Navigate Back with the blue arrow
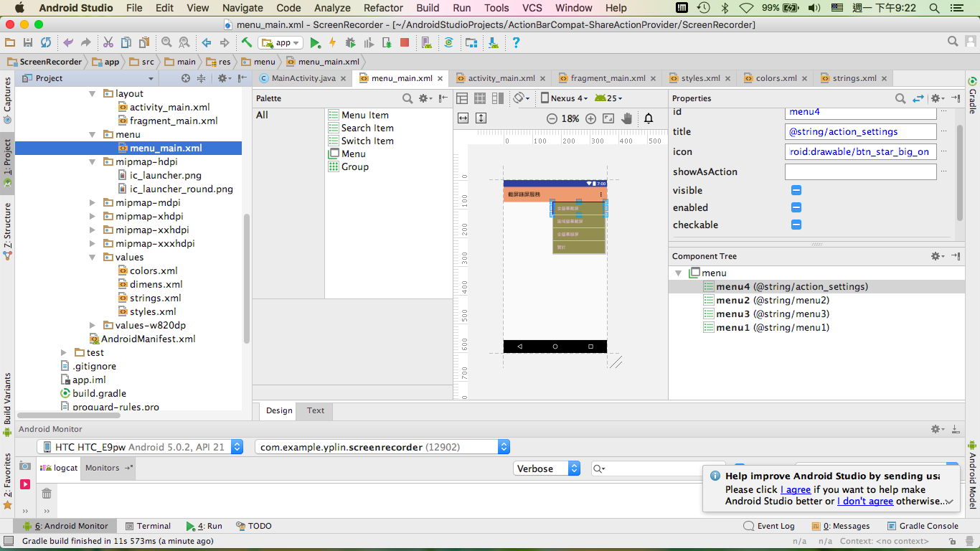The height and width of the screenshot is (551, 980). (207, 42)
